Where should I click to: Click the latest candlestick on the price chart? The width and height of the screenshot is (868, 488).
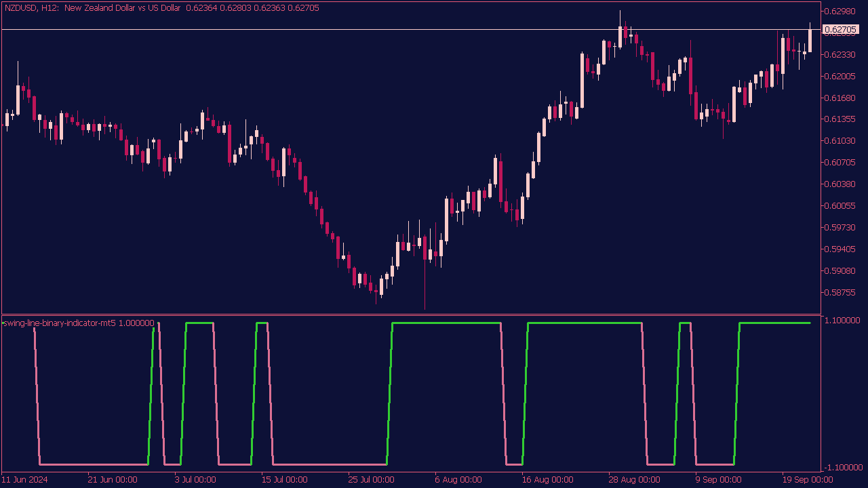coord(810,39)
